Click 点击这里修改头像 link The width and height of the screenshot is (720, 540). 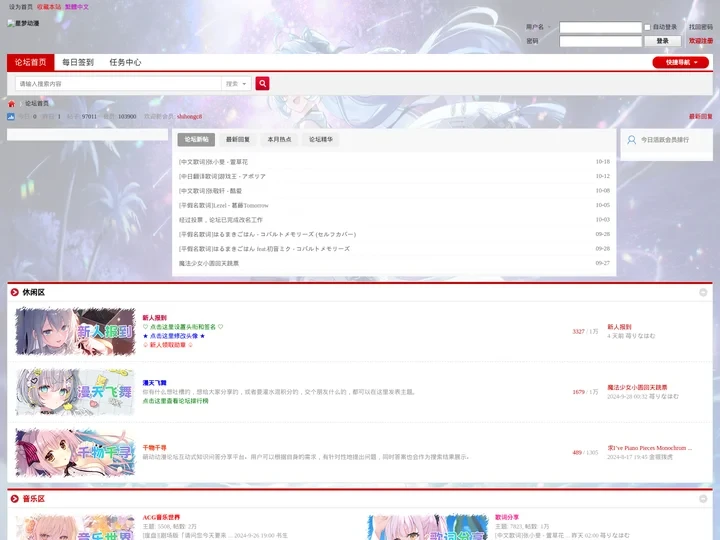[x=174, y=336]
